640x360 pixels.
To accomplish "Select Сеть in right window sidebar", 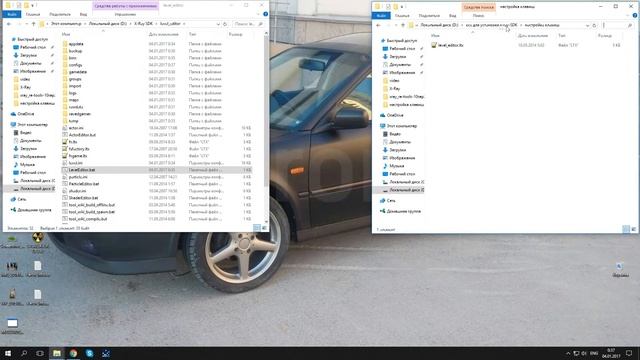I will 391,200.
